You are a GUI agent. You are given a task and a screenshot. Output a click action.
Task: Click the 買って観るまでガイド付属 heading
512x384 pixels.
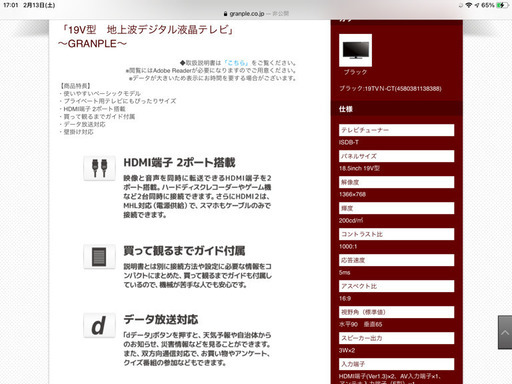click(x=184, y=251)
